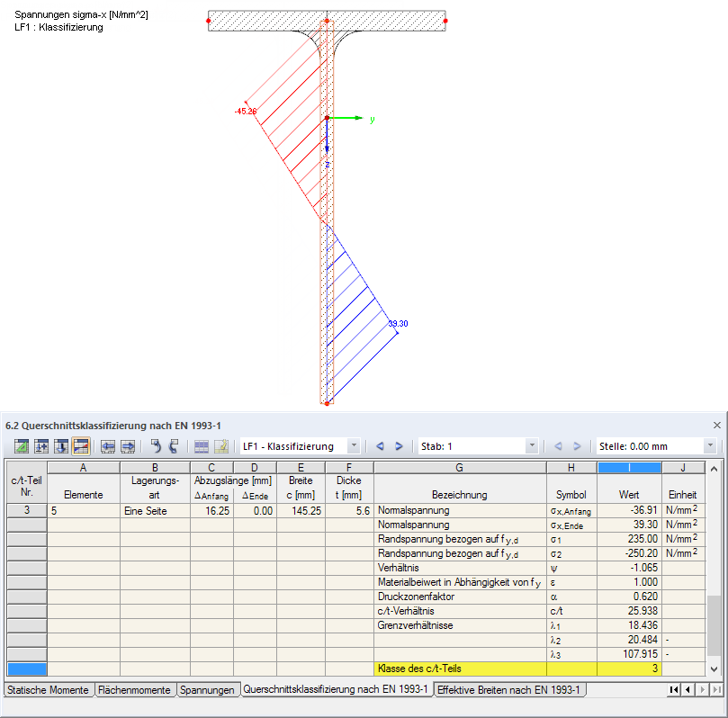Click cell value 5.6 in Dicke column

tap(349, 510)
